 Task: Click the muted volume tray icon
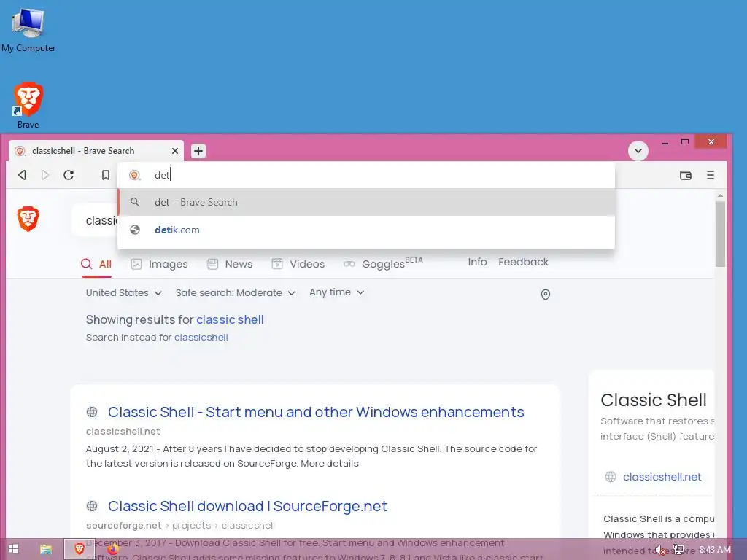click(660, 550)
